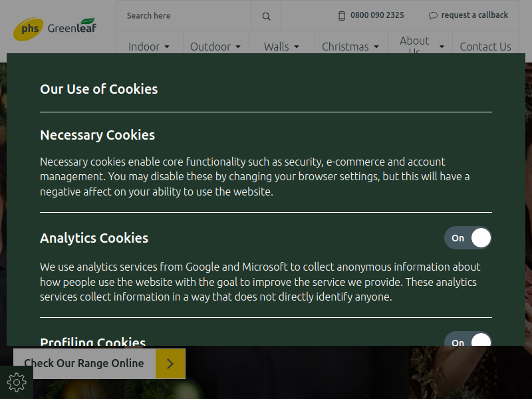The height and width of the screenshot is (399, 532).
Task: Expand the Christmas dropdown arrow
Action: (x=376, y=47)
